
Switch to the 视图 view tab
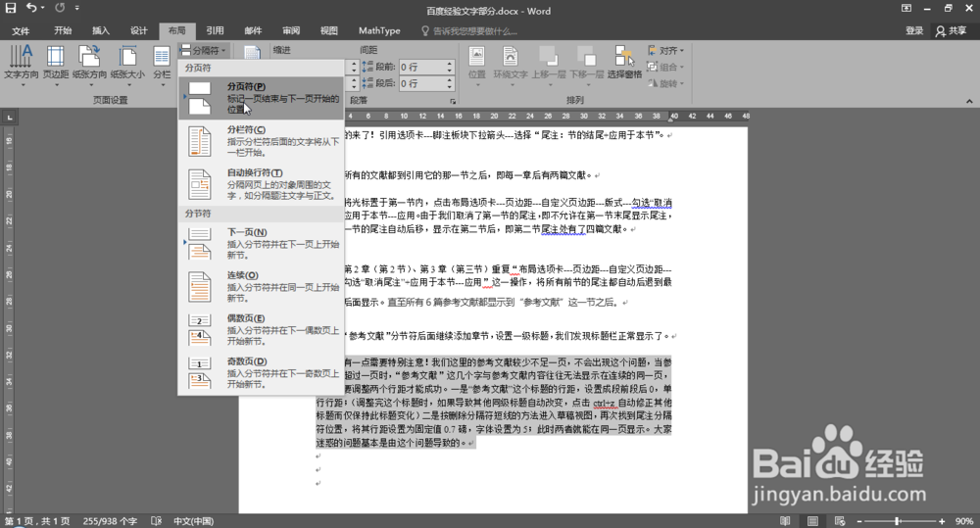[x=329, y=30]
